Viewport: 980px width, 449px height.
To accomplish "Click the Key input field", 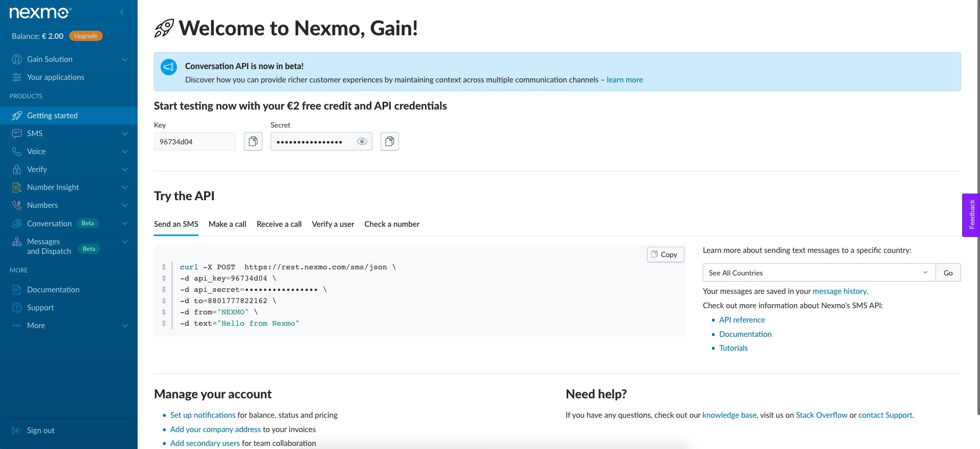I will [195, 142].
